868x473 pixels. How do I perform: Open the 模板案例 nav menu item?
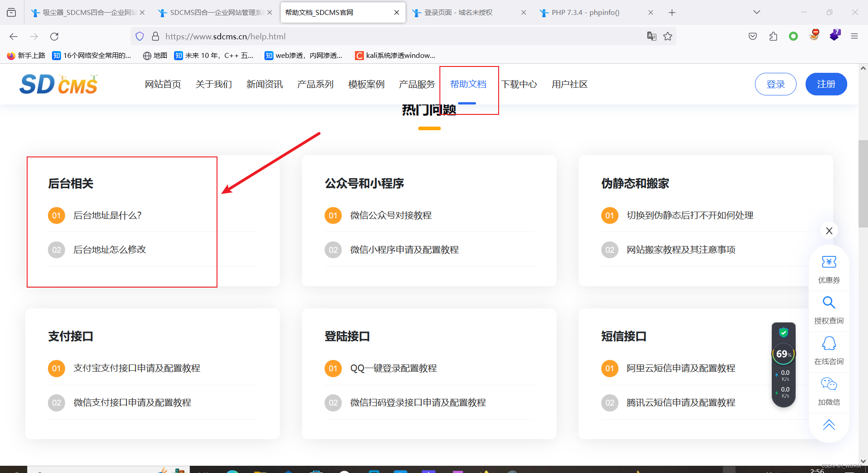point(366,84)
